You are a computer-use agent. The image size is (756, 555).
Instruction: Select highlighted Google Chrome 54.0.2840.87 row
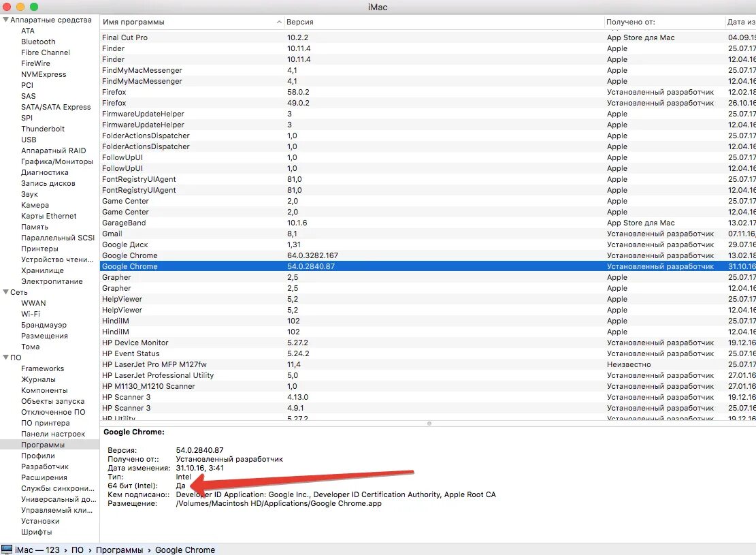click(x=427, y=266)
